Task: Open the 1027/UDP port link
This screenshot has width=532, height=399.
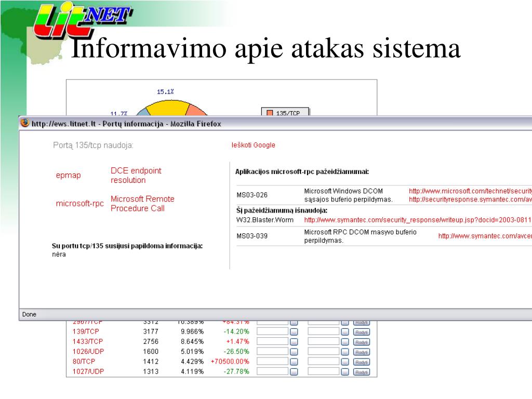Action: coord(88,371)
